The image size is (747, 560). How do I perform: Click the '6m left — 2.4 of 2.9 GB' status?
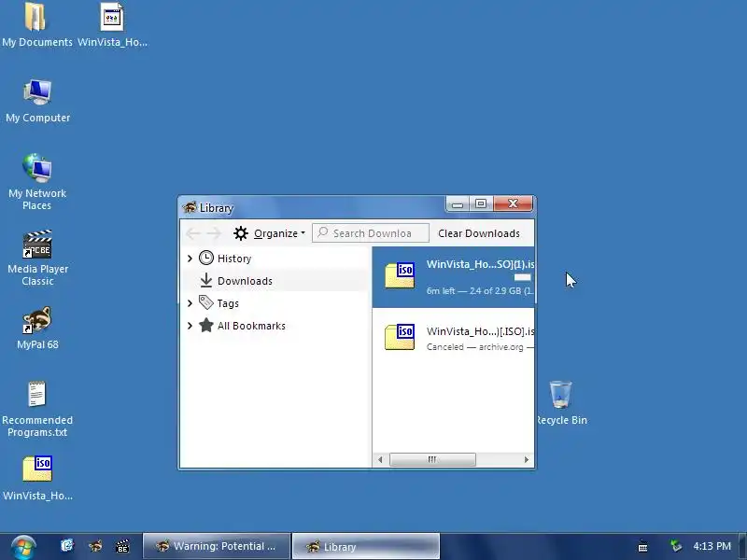coord(480,290)
